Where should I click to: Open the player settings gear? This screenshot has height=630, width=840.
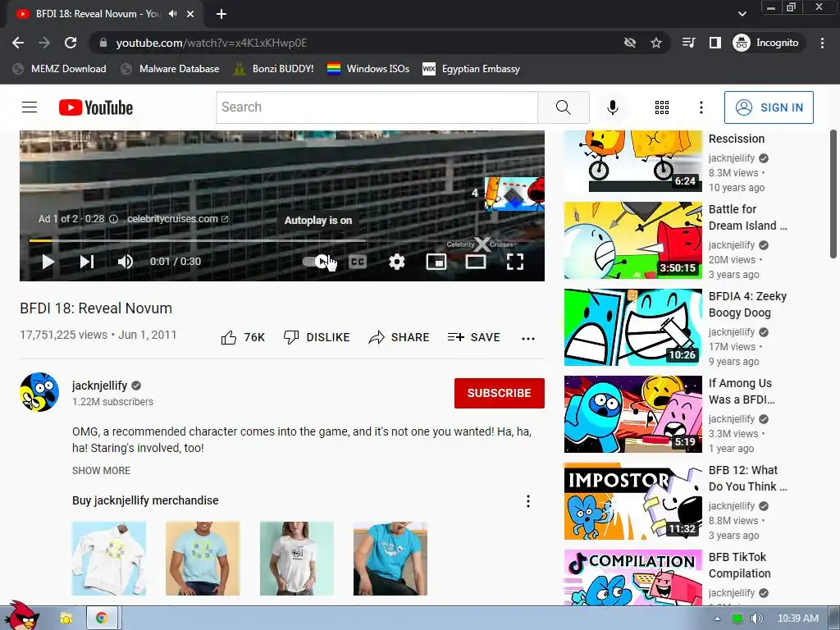(x=396, y=262)
